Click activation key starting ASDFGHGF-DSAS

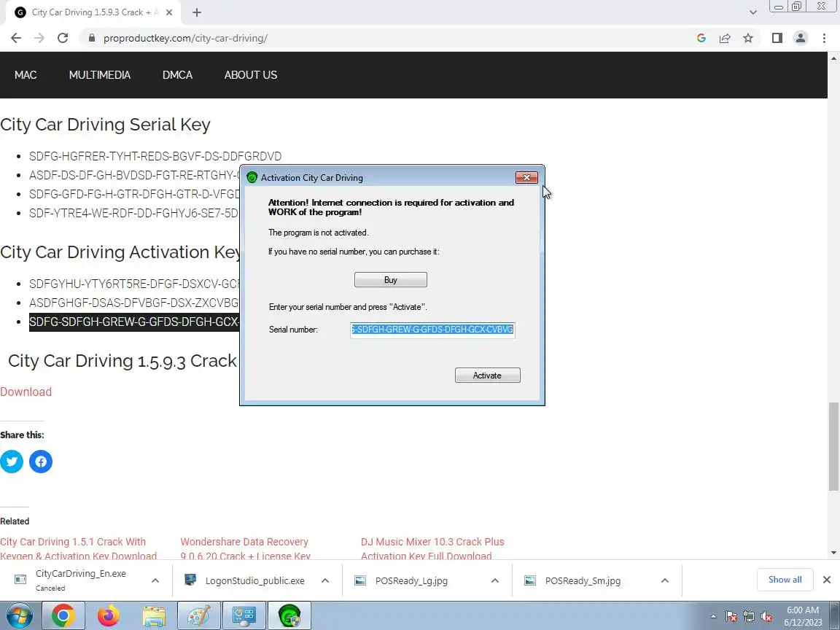point(134,303)
